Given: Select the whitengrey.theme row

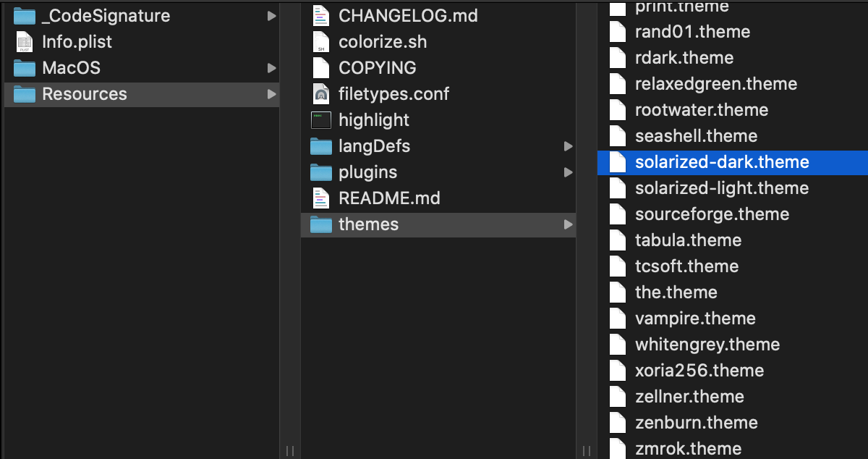Looking at the screenshot, I should (x=733, y=345).
